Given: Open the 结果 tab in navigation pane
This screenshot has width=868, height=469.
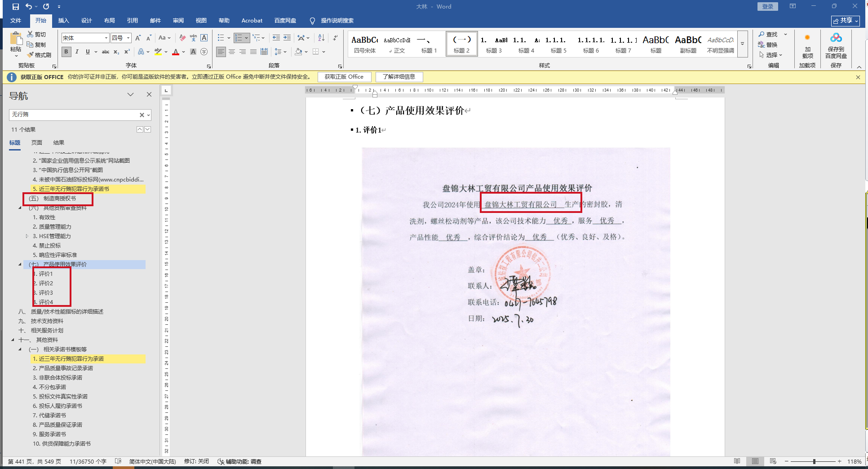Looking at the screenshot, I should (x=59, y=142).
